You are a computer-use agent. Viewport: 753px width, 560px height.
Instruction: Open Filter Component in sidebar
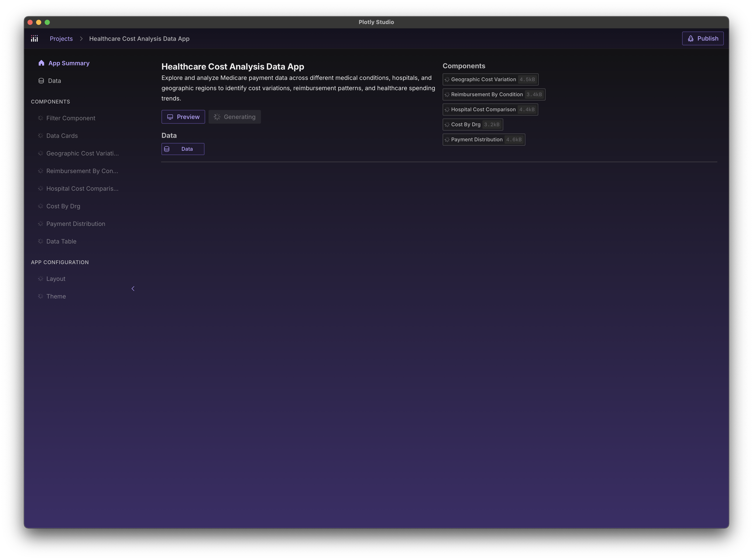pyautogui.click(x=71, y=118)
